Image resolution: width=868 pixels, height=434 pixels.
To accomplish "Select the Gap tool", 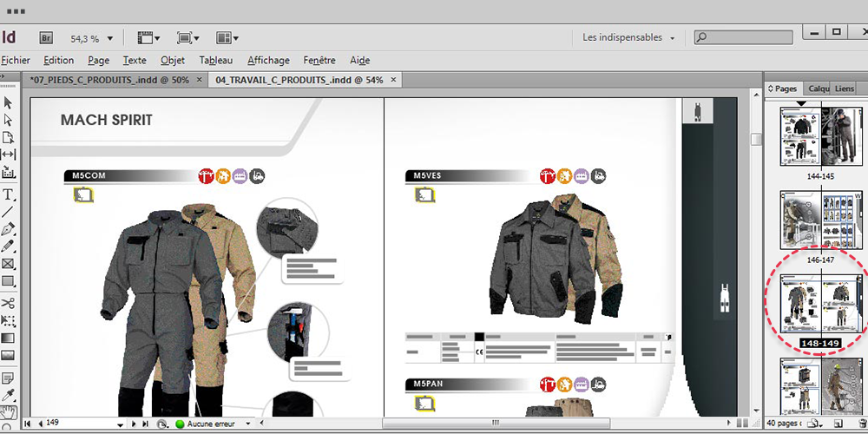I will click(x=8, y=154).
